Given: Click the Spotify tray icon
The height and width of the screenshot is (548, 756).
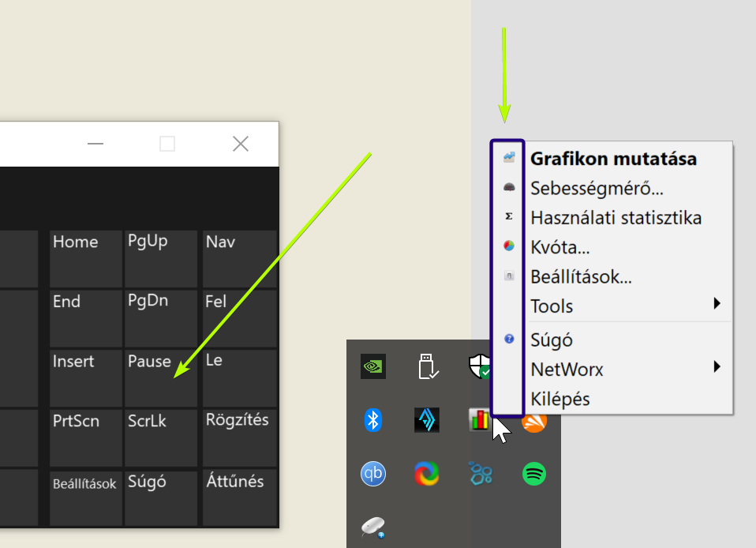Looking at the screenshot, I should (534, 474).
